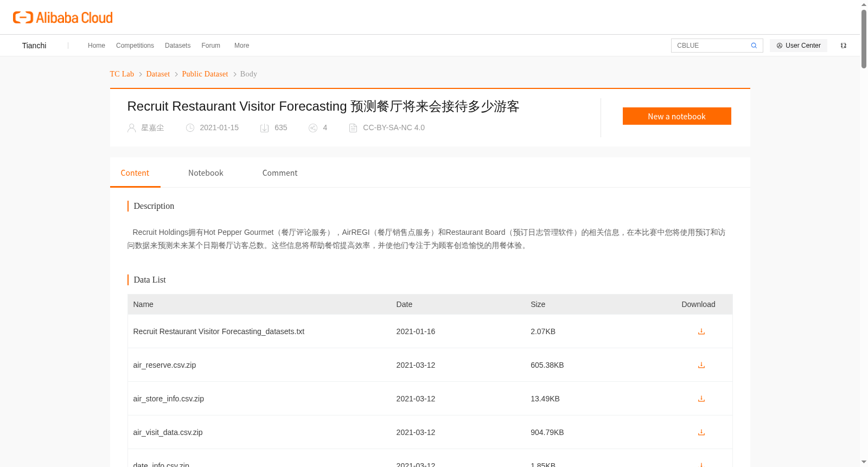Screen dimensions: 868x467
Task: Click the search magnifier icon
Action: coord(754,46)
